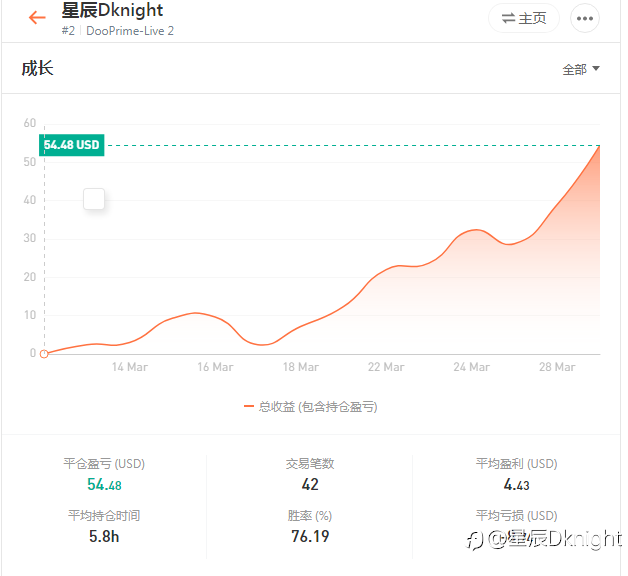Click the chart's starting point circle marker

click(44, 353)
